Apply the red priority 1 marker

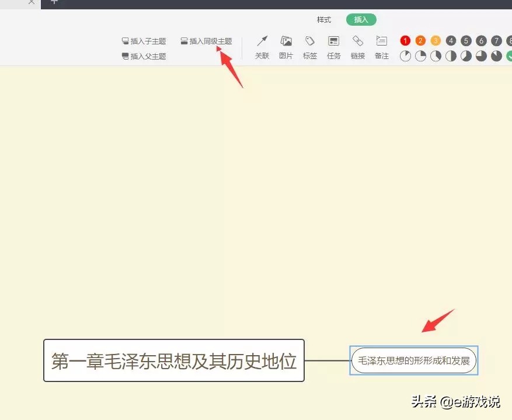[x=405, y=41]
